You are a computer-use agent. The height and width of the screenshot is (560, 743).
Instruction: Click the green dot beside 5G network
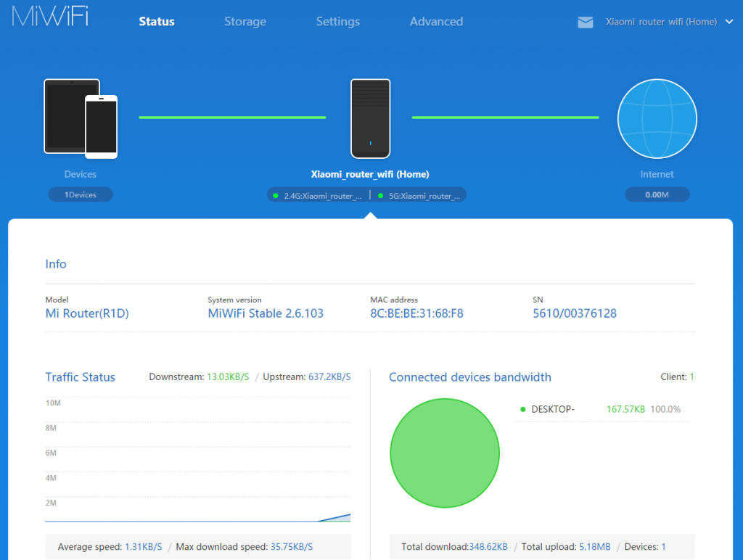(380, 195)
